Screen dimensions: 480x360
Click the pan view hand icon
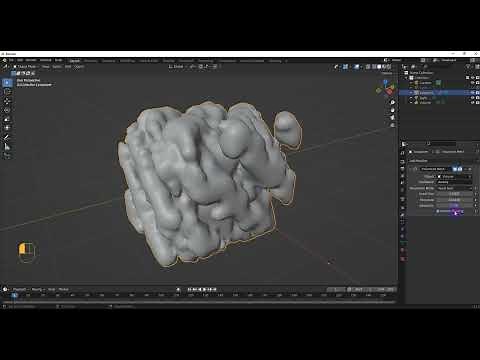click(x=393, y=110)
